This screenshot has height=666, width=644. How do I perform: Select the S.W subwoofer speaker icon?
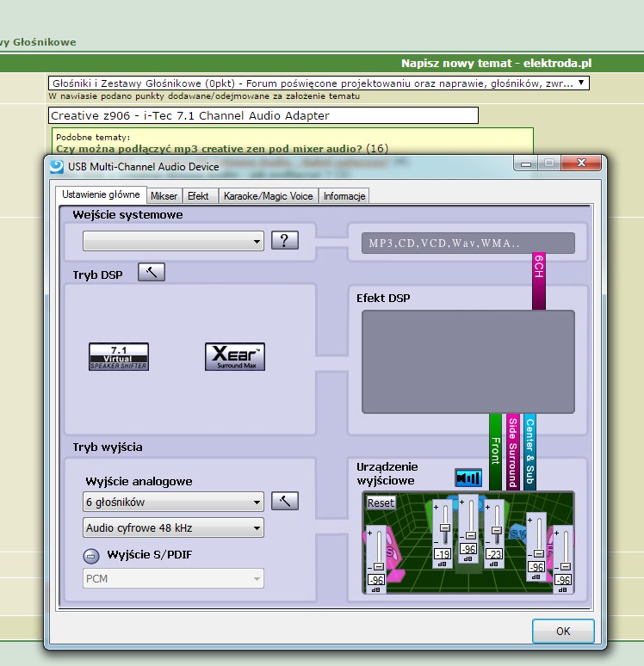[516, 533]
